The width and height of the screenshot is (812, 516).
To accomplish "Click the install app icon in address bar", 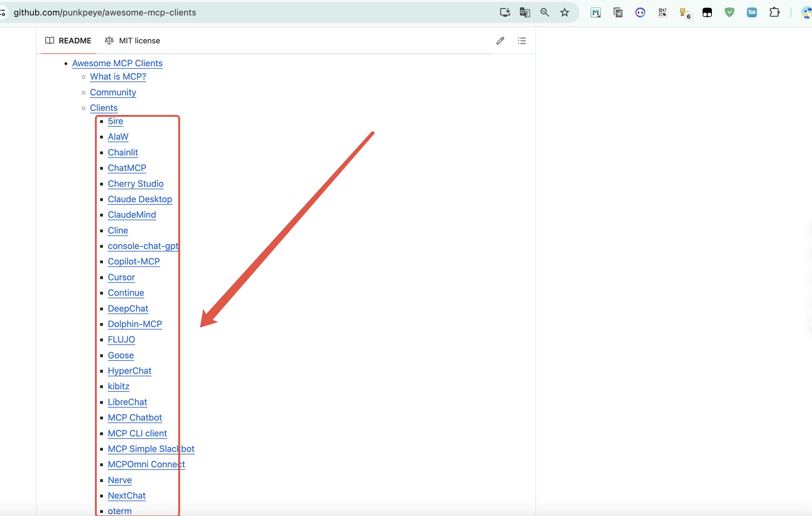I will pyautogui.click(x=505, y=12).
